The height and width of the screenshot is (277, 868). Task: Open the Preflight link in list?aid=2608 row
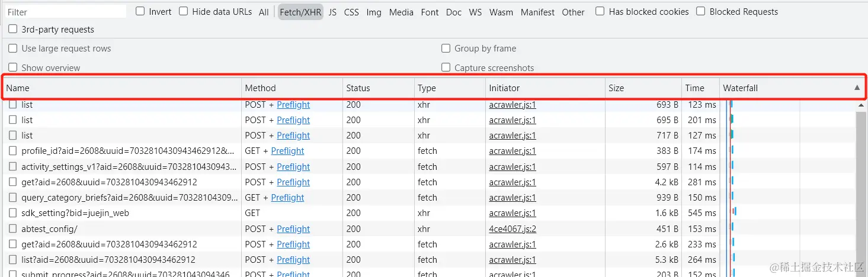(293, 259)
